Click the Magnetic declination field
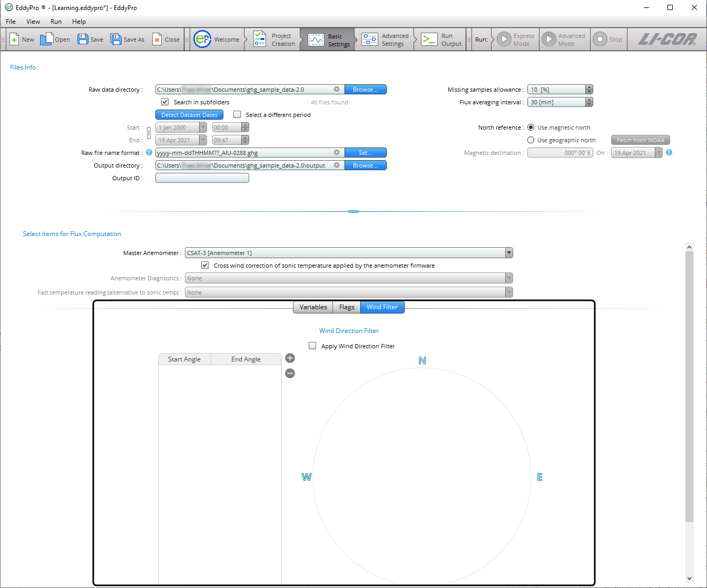Viewport: 707px width, 588px height. [x=560, y=153]
